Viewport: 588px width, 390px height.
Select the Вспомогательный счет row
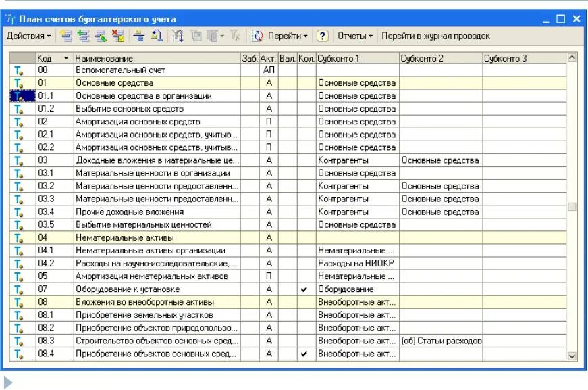(x=288, y=70)
